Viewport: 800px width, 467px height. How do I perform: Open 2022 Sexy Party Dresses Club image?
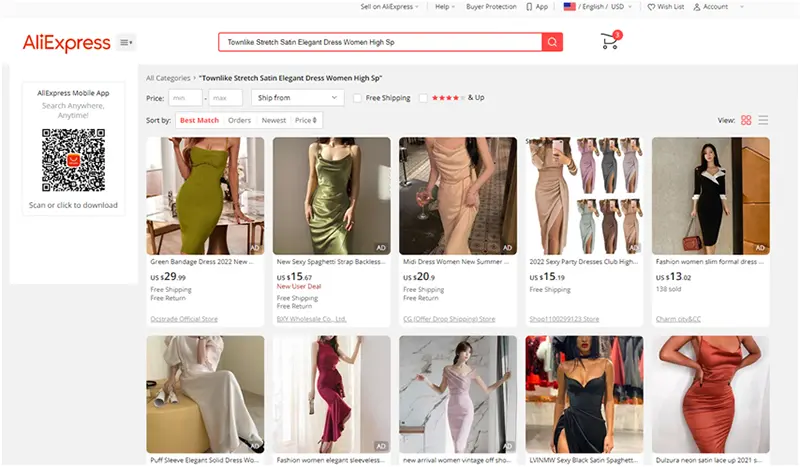584,196
